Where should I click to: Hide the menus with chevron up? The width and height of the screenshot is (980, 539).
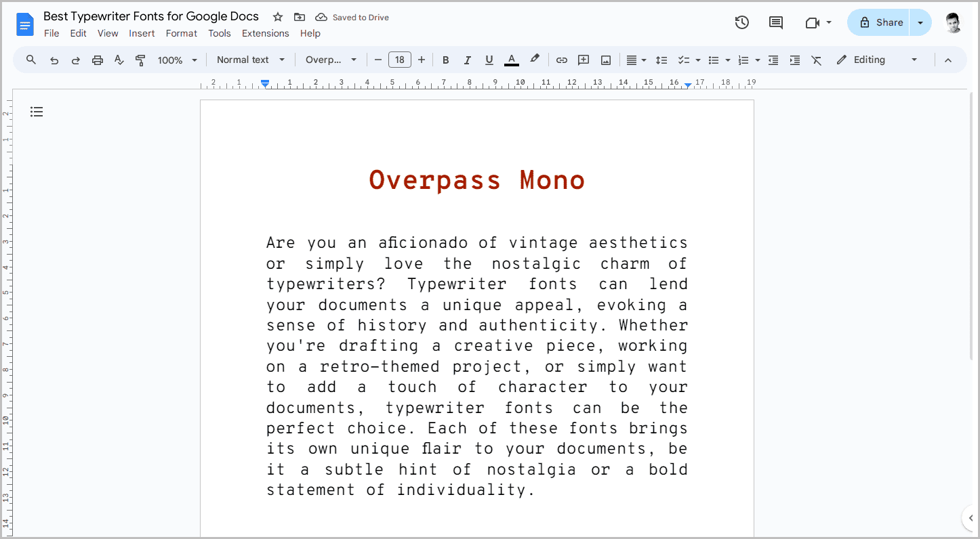pyautogui.click(x=948, y=60)
